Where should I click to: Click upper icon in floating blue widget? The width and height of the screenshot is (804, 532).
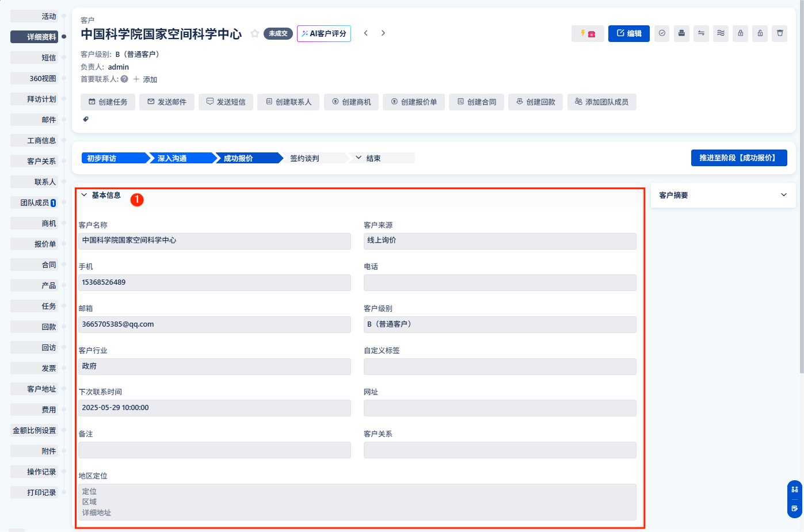795,489
